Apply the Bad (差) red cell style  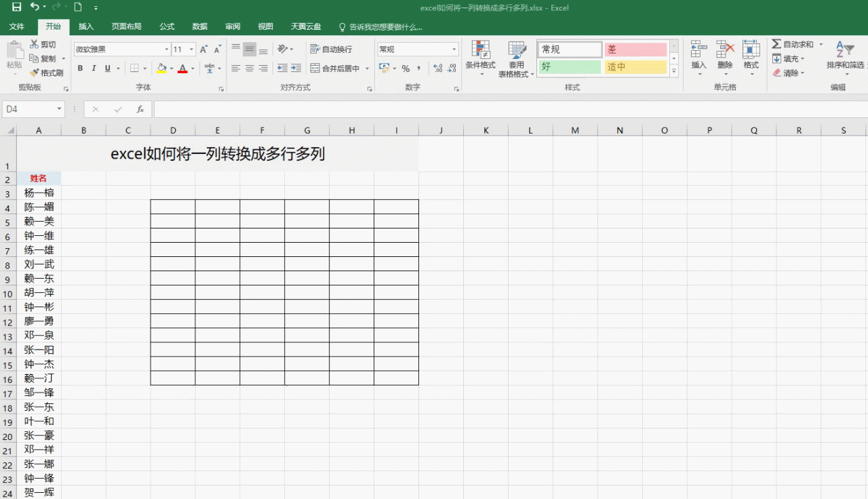pos(636,49)
